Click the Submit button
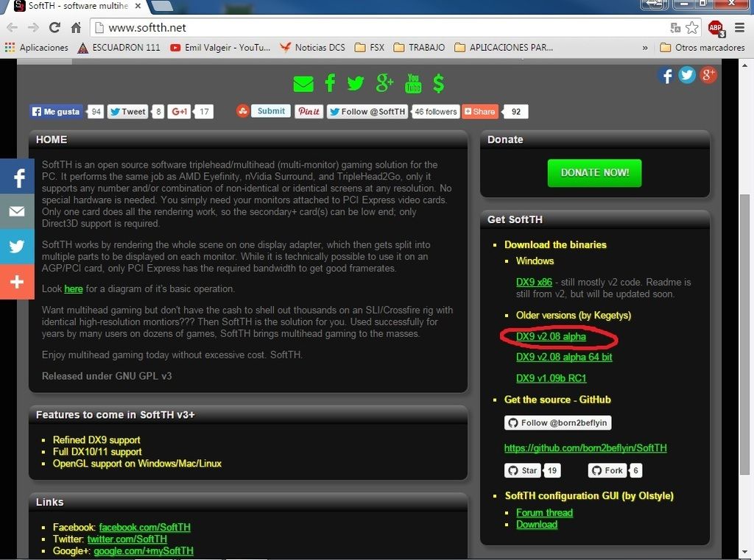Viewport: 754px width, 560px height. click(x=271, y=111)
